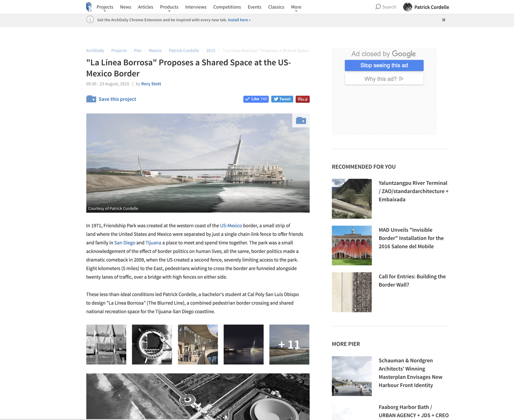Open Patrick Cordelle profile avatar
Viewport: 514px width, 420px height.
(x=407, y=7)
